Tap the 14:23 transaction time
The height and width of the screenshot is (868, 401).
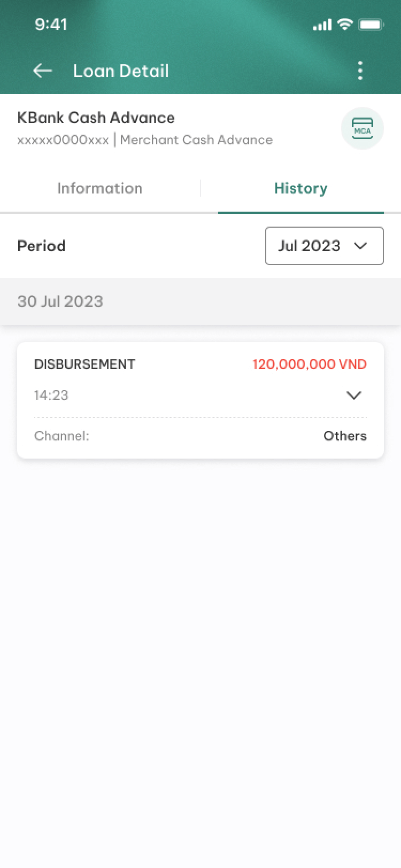click(51, 396)
